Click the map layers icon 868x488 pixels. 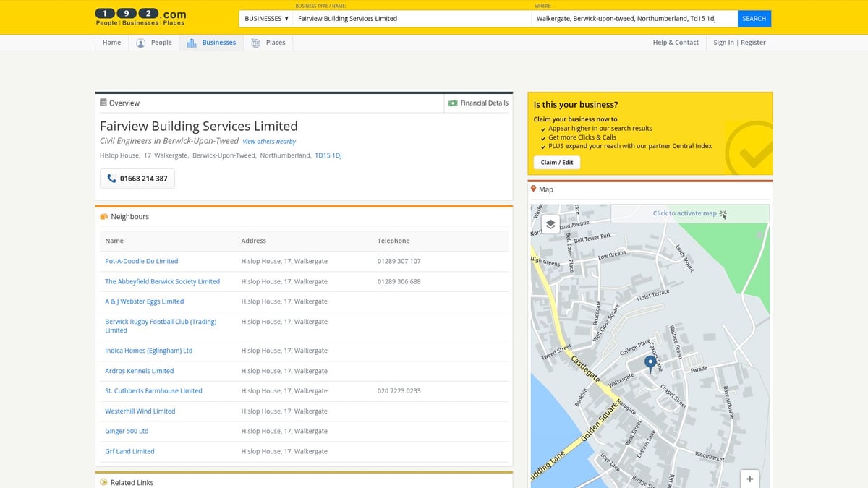[550, 224]
